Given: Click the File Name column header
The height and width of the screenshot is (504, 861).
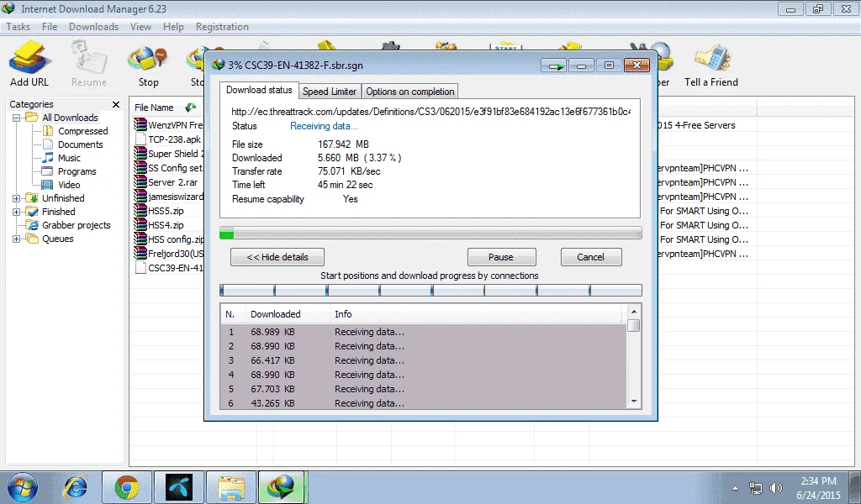Looking at the screenshot, I should click(x=154, y=108).
